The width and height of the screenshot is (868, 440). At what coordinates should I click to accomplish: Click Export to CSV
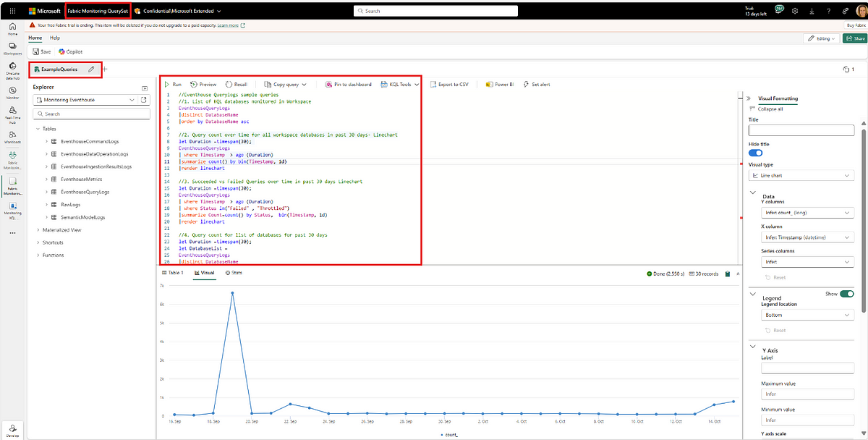449,85
